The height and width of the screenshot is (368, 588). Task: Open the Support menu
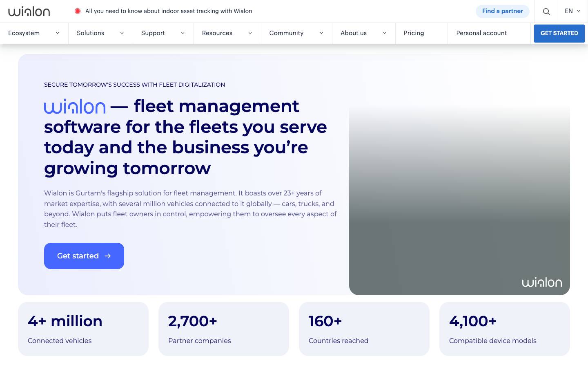(163, 33)
